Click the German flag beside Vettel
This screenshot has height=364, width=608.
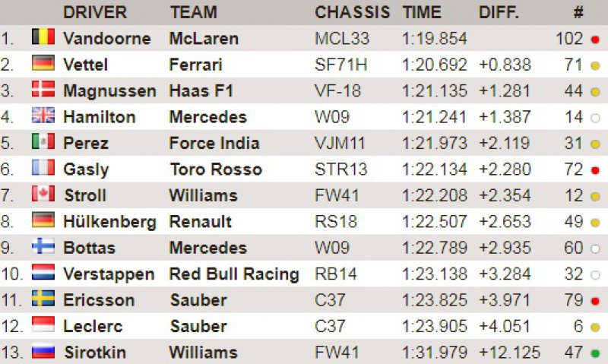point(43,65)
